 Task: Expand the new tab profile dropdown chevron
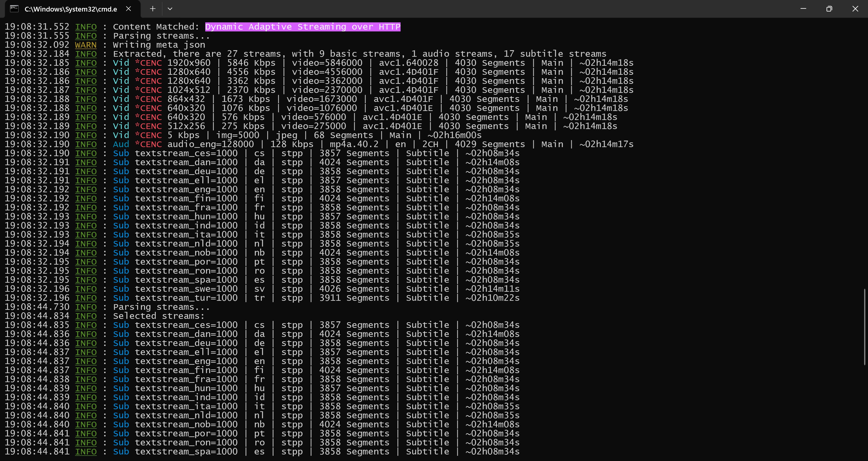click(170, 9)
